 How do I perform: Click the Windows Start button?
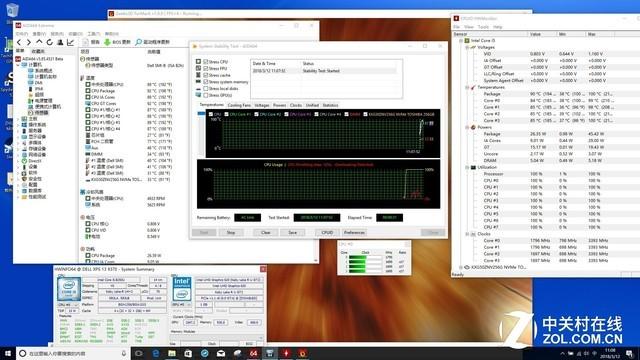tap(7, 353)
